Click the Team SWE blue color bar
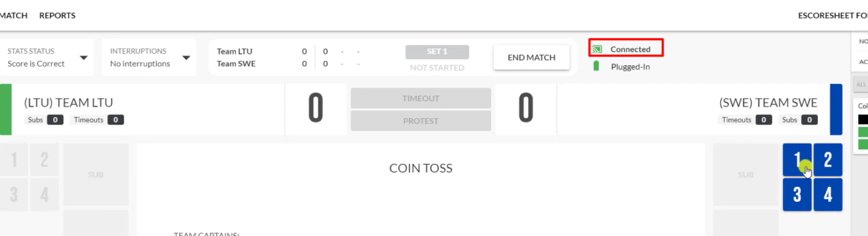Screen dimensions: 868x236 click(836, 109)
